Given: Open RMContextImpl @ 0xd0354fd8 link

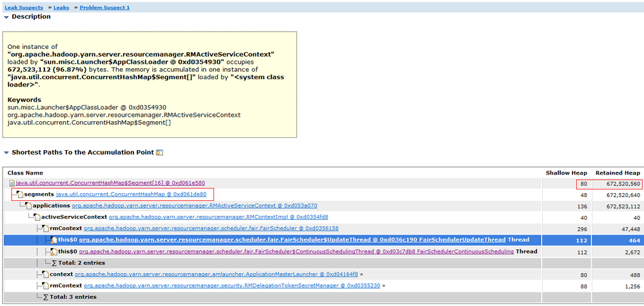Looking at the screenshot, I should tap(218, 216).
